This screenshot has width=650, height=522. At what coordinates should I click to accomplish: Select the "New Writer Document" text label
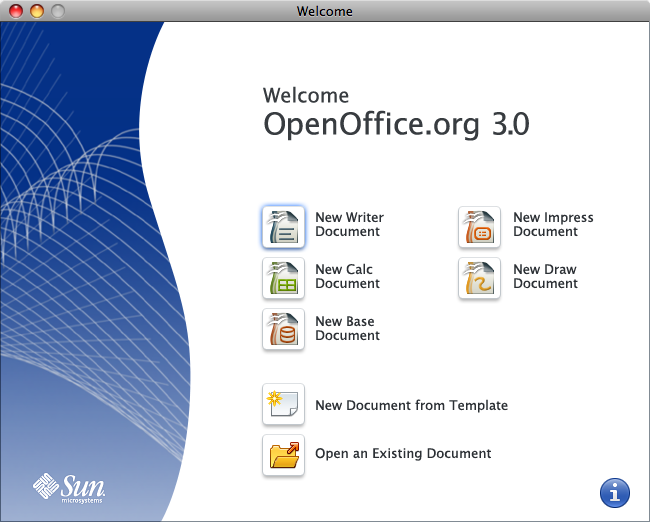349,225
